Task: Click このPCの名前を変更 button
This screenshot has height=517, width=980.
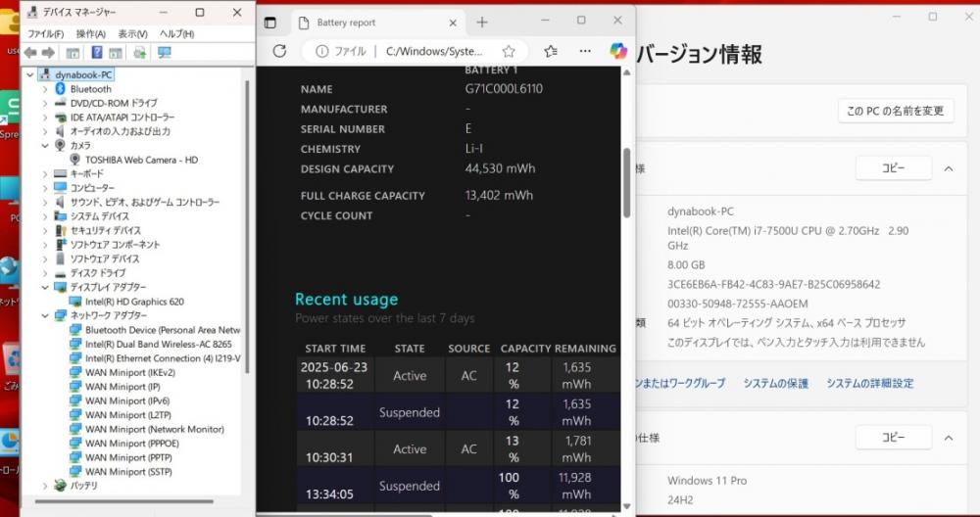Action: coord(896,112)
